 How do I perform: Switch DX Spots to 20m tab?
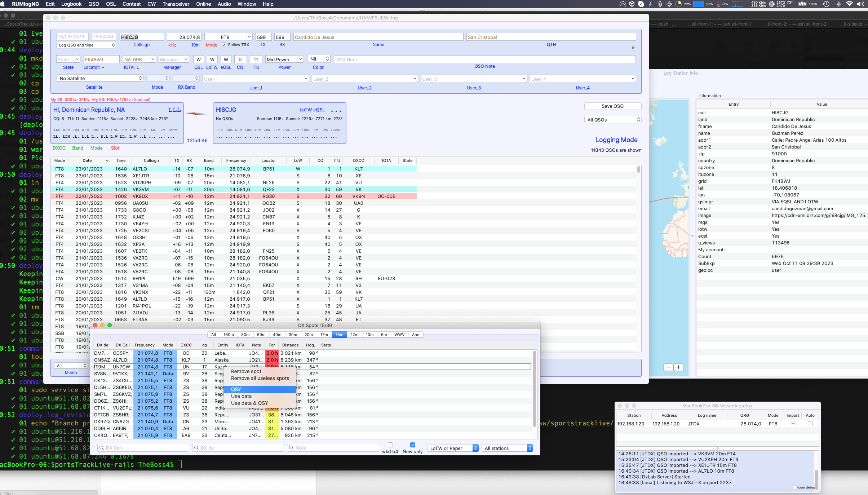point(309,335)
